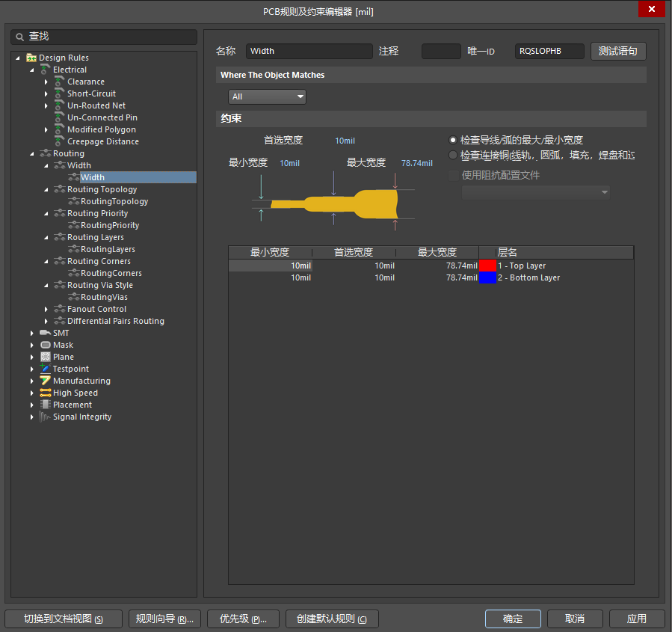The image size is (672, 632).
Task: Open the impedance profile dropdown
Action: point(536,192)
